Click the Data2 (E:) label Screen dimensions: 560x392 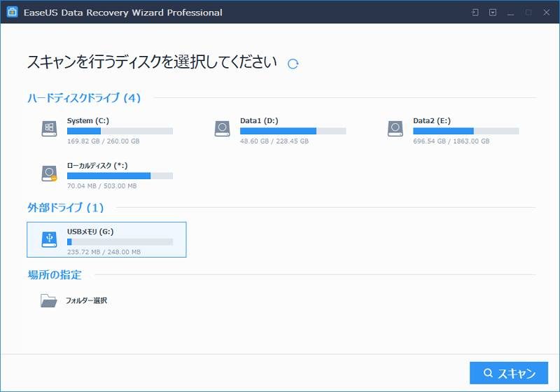point(432,120)
